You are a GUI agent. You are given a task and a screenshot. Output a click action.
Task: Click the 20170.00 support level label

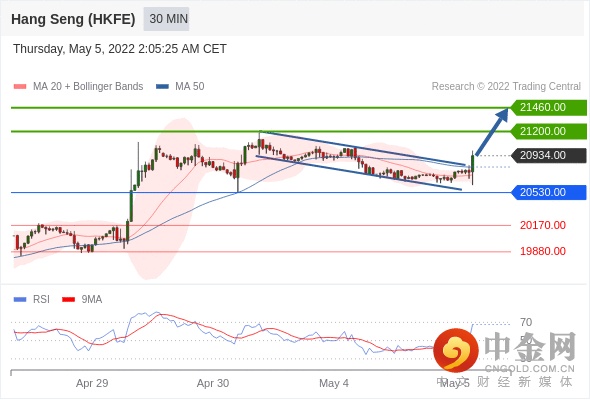coord(543,225)
